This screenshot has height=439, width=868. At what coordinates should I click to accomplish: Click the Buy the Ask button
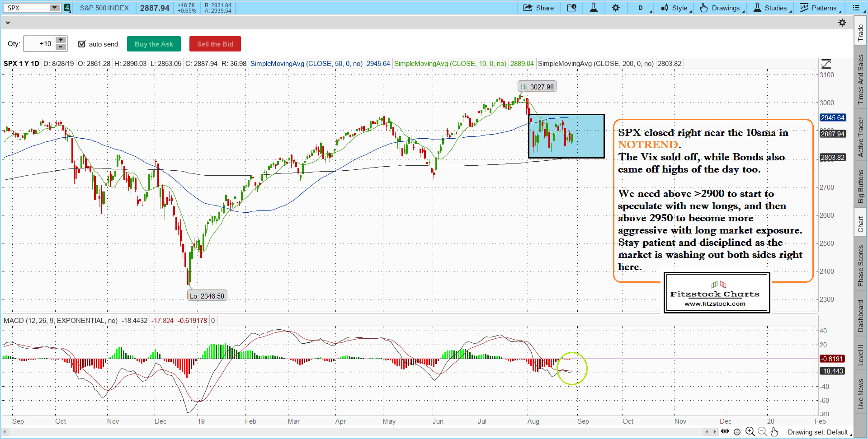[154, 44]
